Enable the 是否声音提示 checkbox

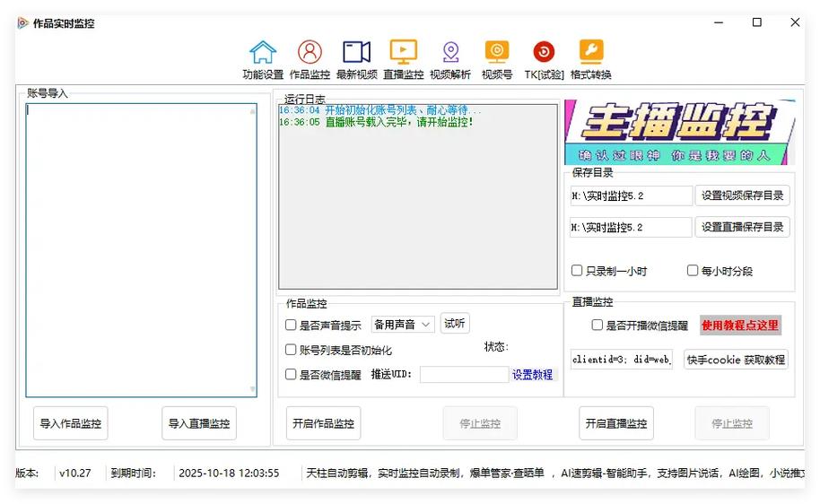291,326
